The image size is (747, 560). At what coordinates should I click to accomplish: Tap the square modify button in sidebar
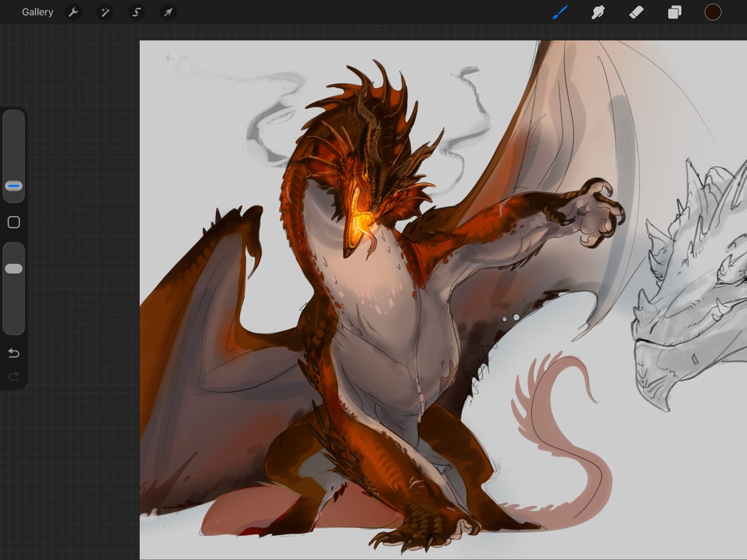(x=14, y=222)
